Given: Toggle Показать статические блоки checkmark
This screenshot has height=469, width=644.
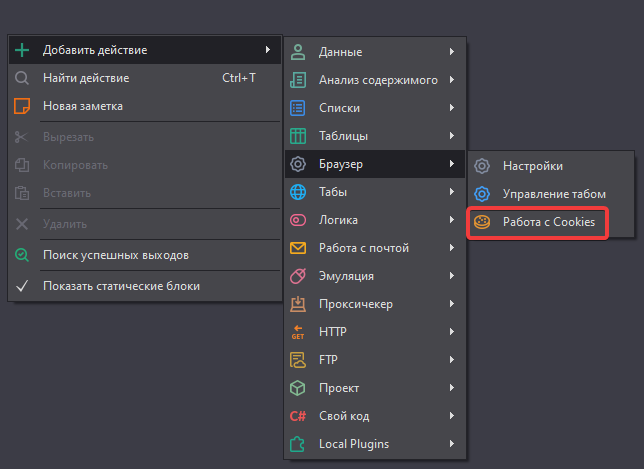Looking at the screenshot, I should [x=22, y=286].
